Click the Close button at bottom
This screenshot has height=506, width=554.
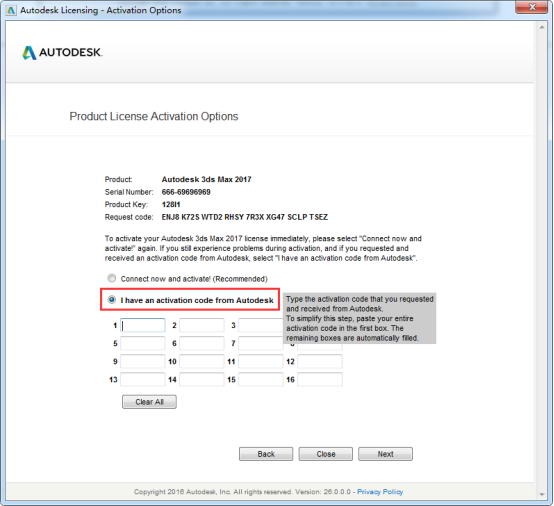coord(326,454)
